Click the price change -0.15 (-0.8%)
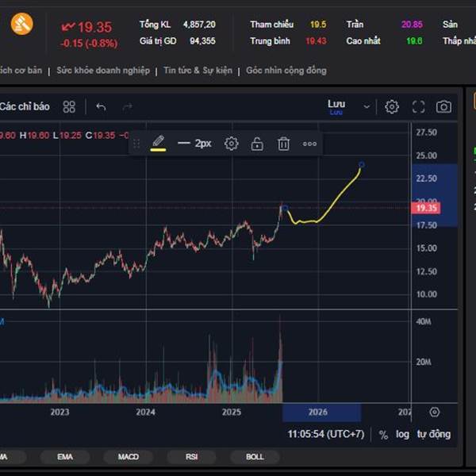The width and height of the screenshot is (476, 476). (x=89, y=44)
